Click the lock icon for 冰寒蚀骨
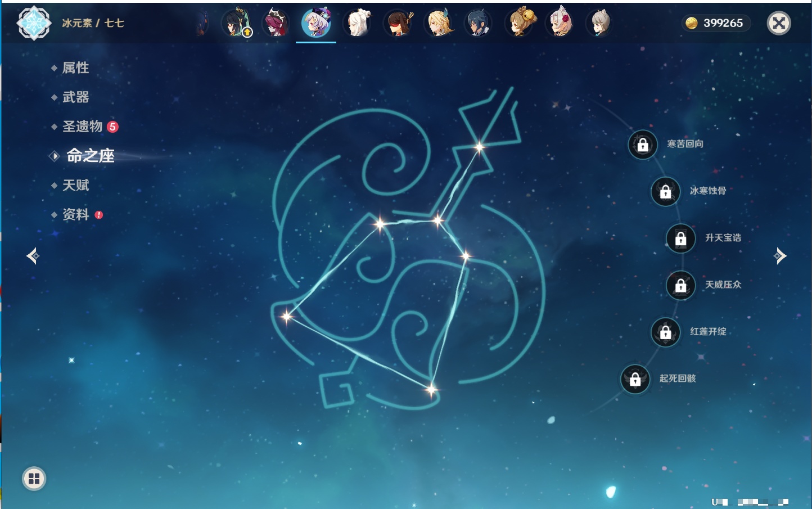Viewport: 812px width, 509px height. [666, 191]
